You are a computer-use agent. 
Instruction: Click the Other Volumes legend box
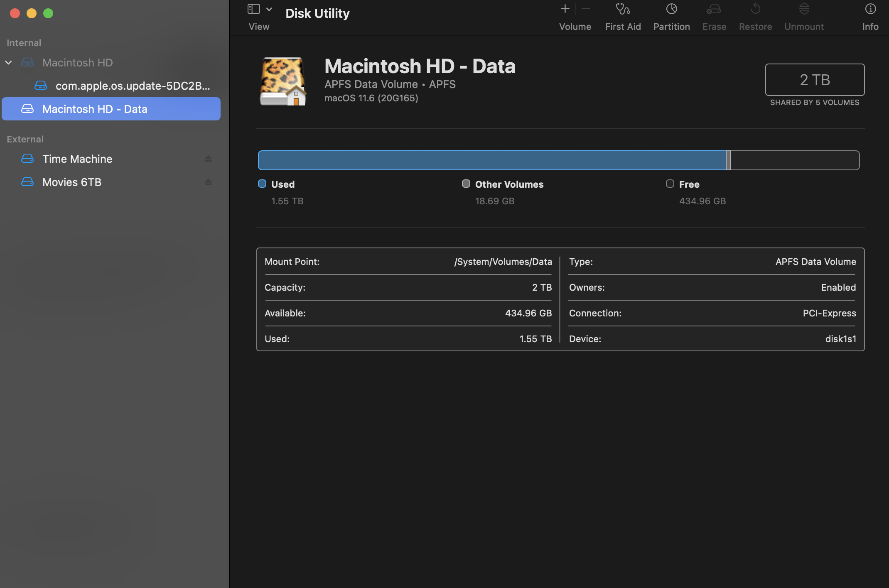pyautogui.click(x=466, y=184)
